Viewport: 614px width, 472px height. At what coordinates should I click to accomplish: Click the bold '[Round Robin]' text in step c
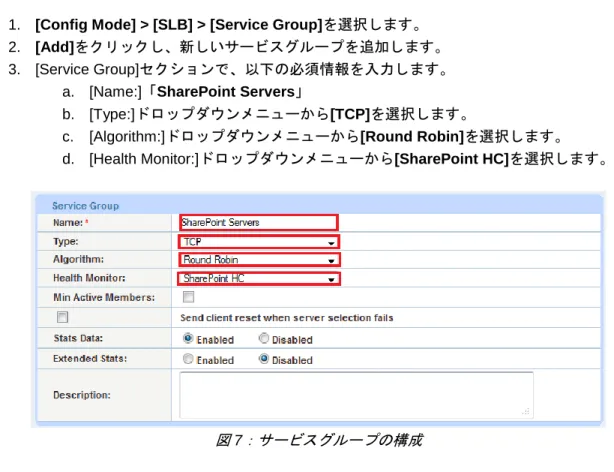(x=412, y=136)
